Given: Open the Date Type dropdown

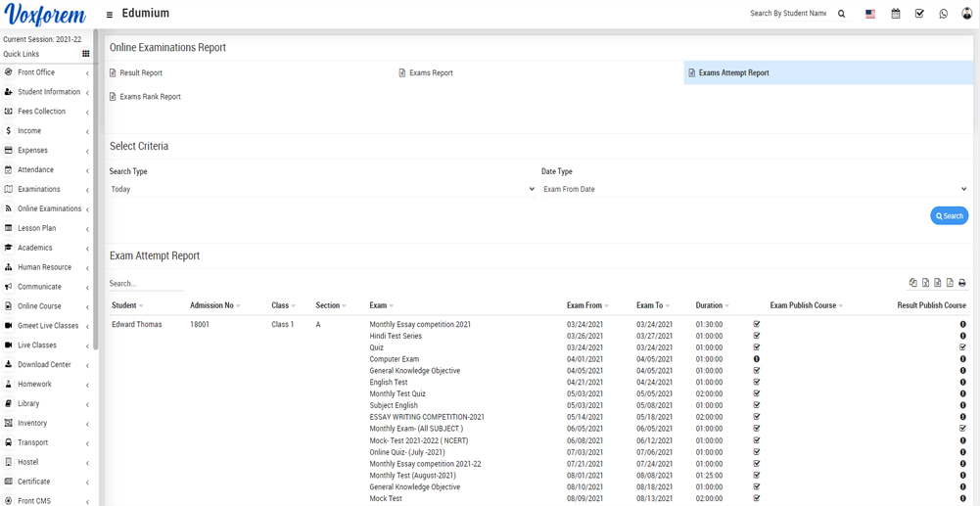Looking at the screenshot, I should tap(754, 189).
